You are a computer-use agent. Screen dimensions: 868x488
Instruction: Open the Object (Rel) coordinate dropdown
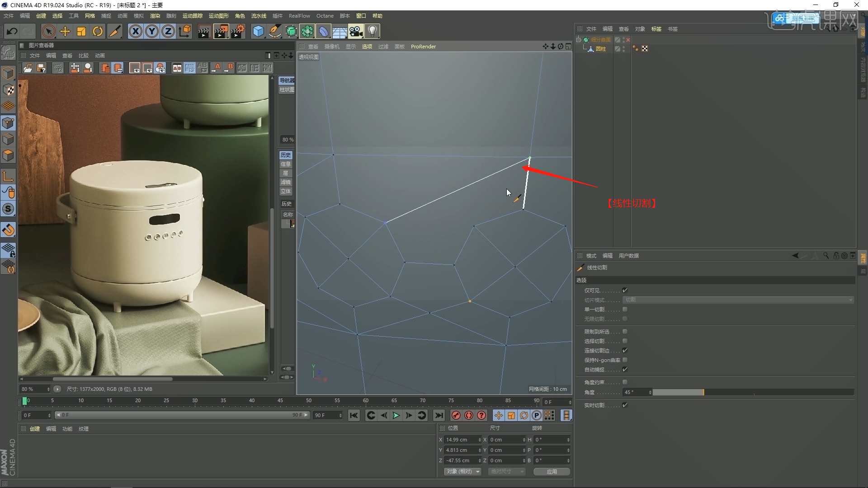[x=462, y=471]
